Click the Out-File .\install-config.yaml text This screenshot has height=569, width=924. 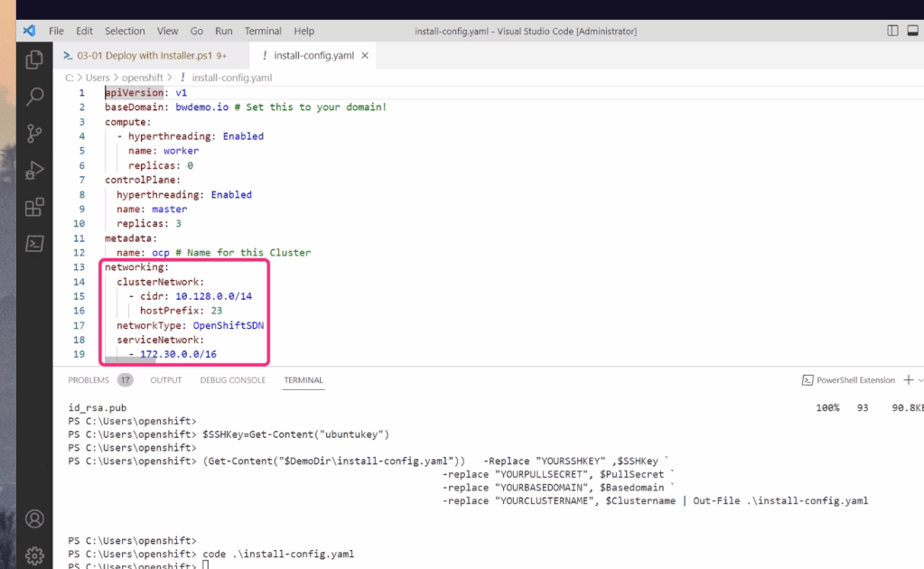(780, 500)
